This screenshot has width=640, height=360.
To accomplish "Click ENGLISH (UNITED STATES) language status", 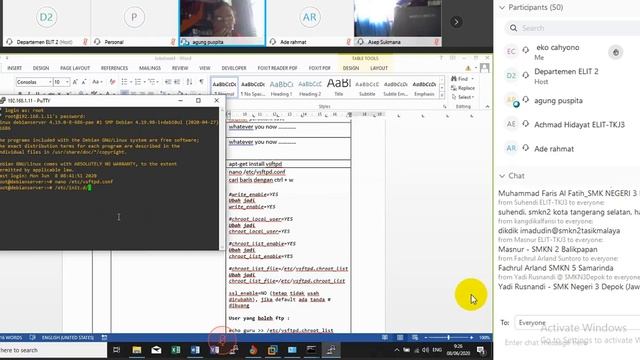I will pos(68,338).
